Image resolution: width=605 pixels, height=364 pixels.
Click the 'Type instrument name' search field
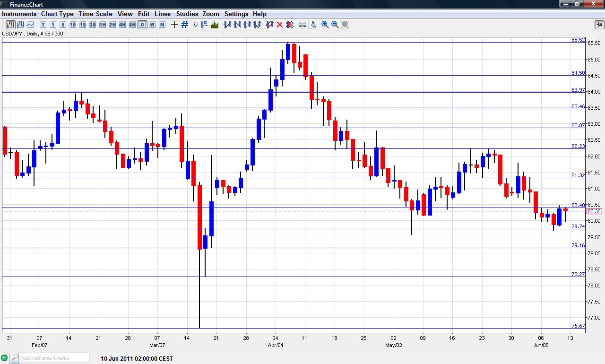53,358
